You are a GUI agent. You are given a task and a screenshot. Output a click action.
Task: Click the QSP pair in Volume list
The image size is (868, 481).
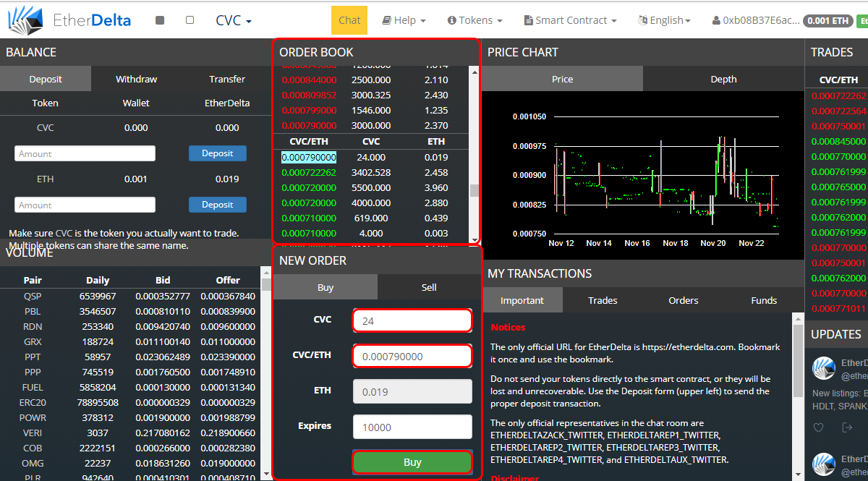[x=33, y=296]
